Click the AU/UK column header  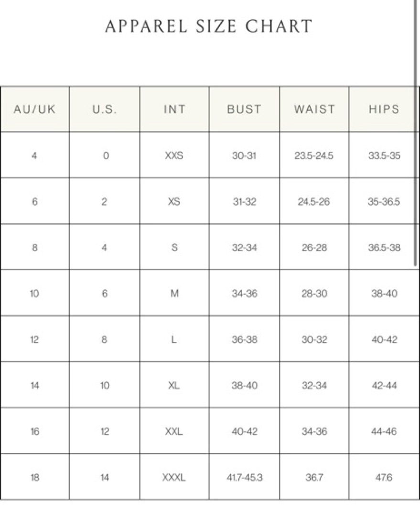[x=35, y=109]
